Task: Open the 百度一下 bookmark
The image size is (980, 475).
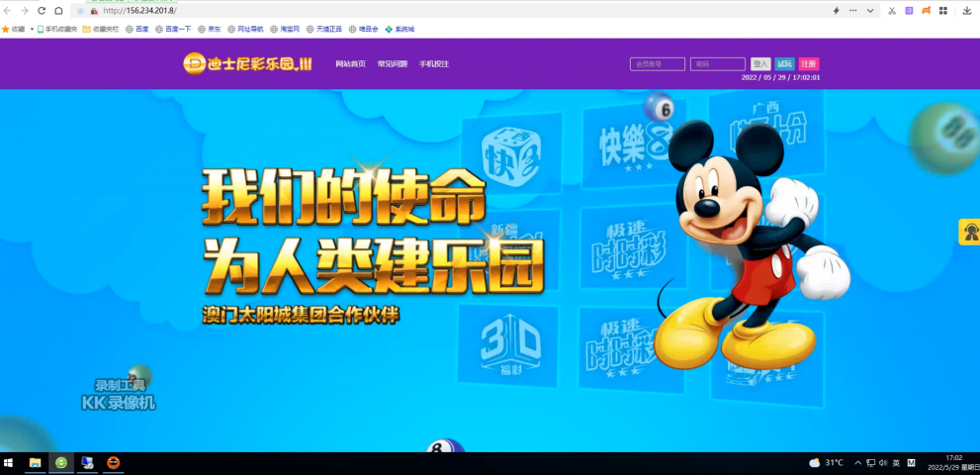Action: (174, 29)
